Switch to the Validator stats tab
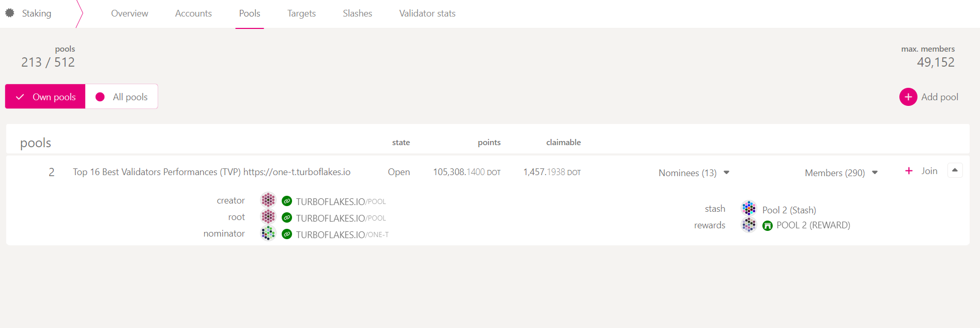The image size is (980, 328). point(427,13)
